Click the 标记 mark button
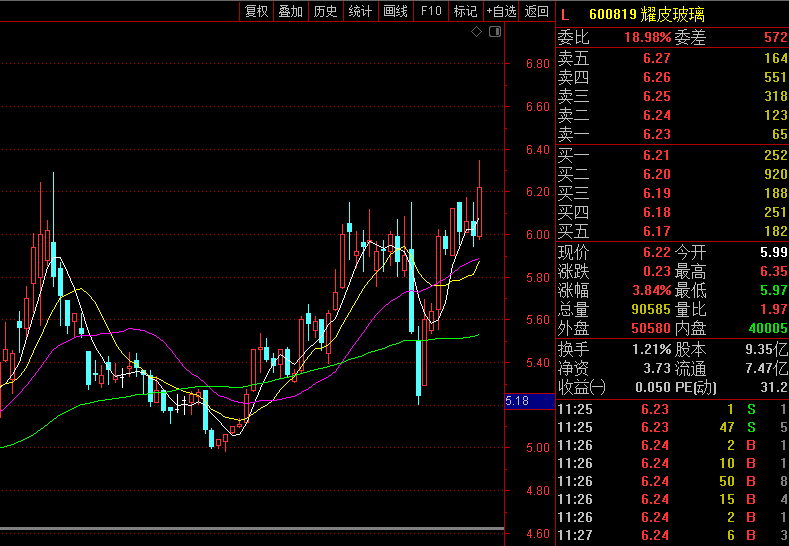The width and height of the screenshot is (789, 546). point(465,11)
